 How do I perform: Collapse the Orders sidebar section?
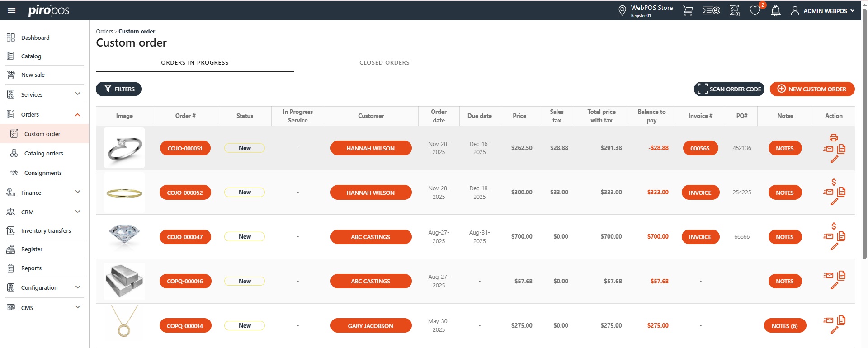[77, 115]
